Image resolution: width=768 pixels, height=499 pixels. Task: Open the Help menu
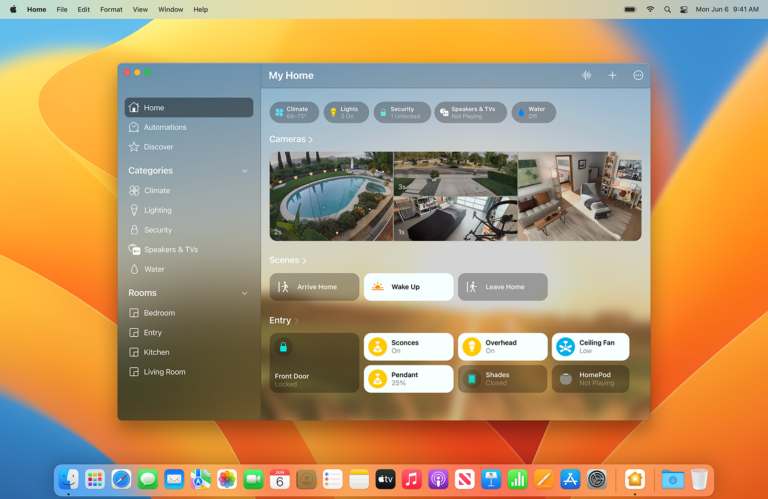pos(200,9)
